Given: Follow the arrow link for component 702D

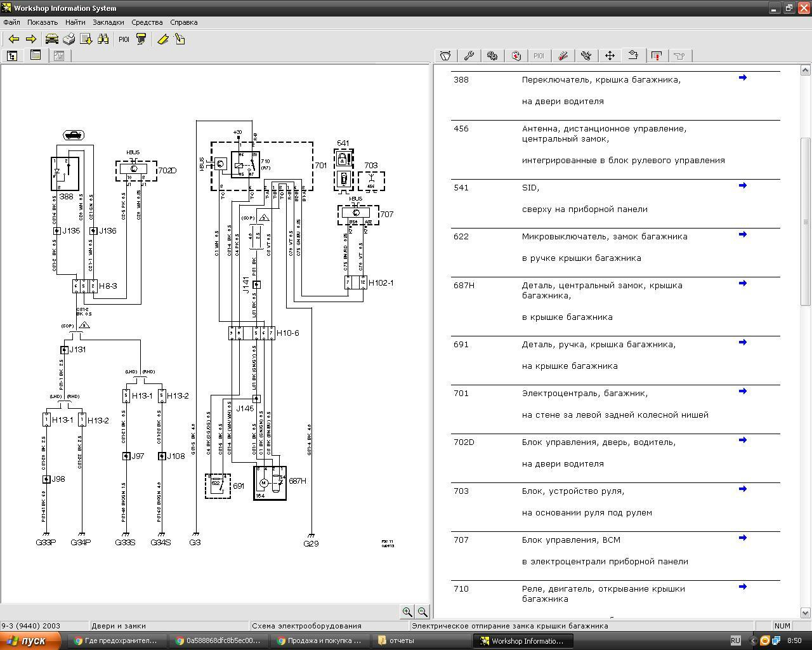Looking at the screenshot, I should pos(743,441).
